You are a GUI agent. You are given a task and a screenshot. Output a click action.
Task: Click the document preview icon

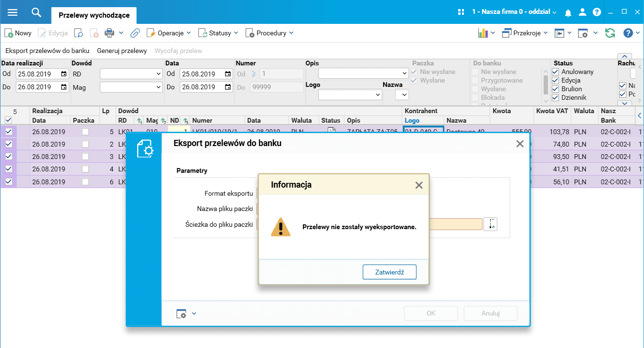[x=78, y=33]
